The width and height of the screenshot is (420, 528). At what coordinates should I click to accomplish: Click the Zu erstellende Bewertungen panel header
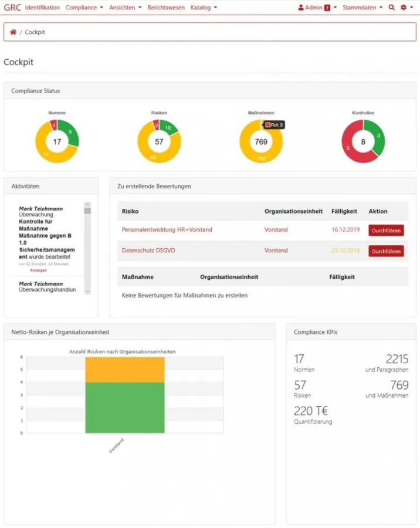pos(263,186)
